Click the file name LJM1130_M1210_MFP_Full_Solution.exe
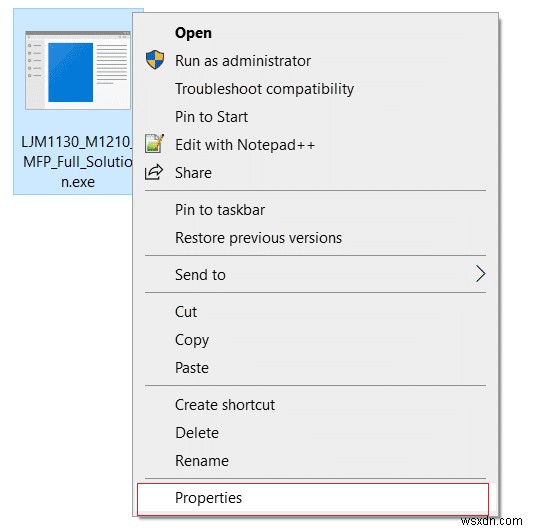534x531 pixels. (x=77, y=162)
